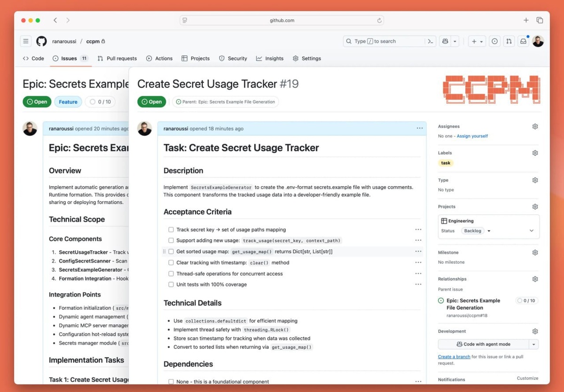Screen dimensions: 564x392
Task: Open the ellipsis menu for Get sorted usage map item
Action: (418, 252)
